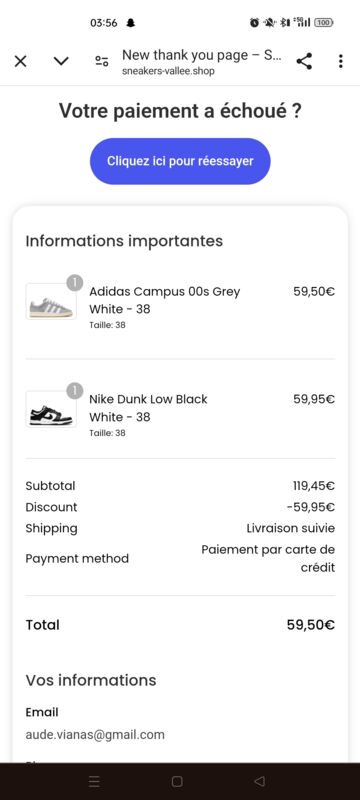Tap the Adidas Campus 00s shoe thumbnail
Image resolution: width=360 pixels, height=800 pixels.
[51, 302]
